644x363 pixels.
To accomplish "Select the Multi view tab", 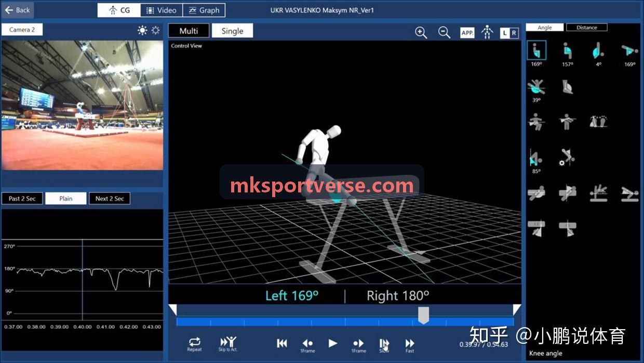I will coord(189,31).
